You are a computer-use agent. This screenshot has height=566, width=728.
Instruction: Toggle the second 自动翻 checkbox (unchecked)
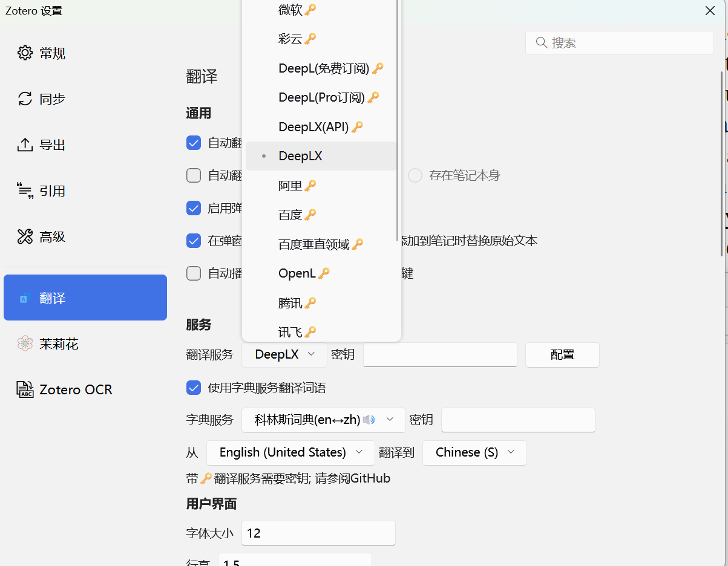point(194,175)
